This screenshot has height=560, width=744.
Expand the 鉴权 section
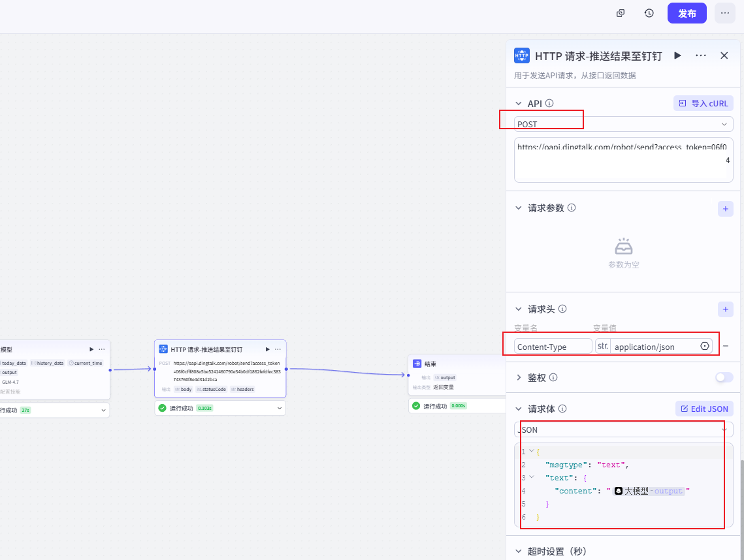tap(519, 377)
